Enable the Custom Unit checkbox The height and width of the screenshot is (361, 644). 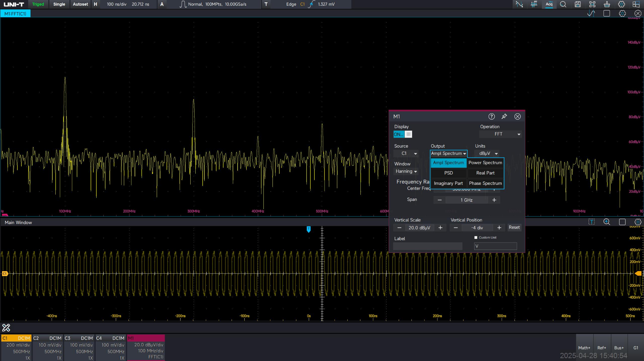click(x=476, y=238)
